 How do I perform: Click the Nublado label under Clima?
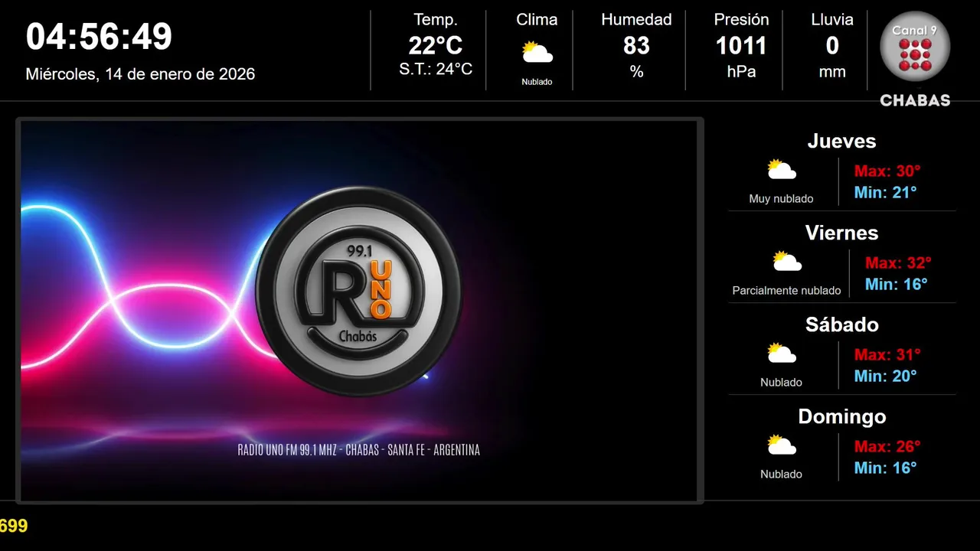(x=537, y=82)
